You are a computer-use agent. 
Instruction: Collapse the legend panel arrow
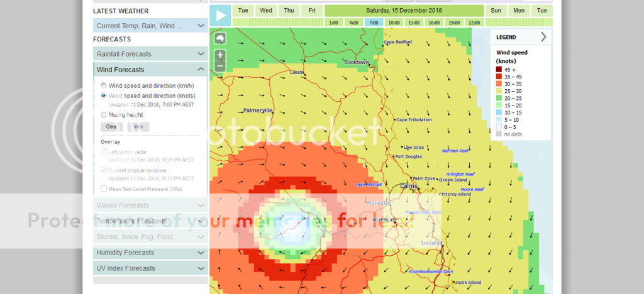[x=543, y=37]
